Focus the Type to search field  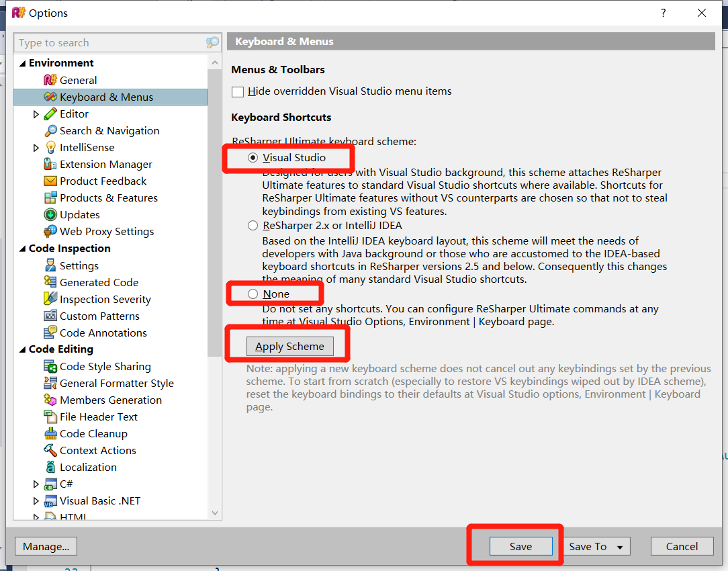tap(111, 43)
